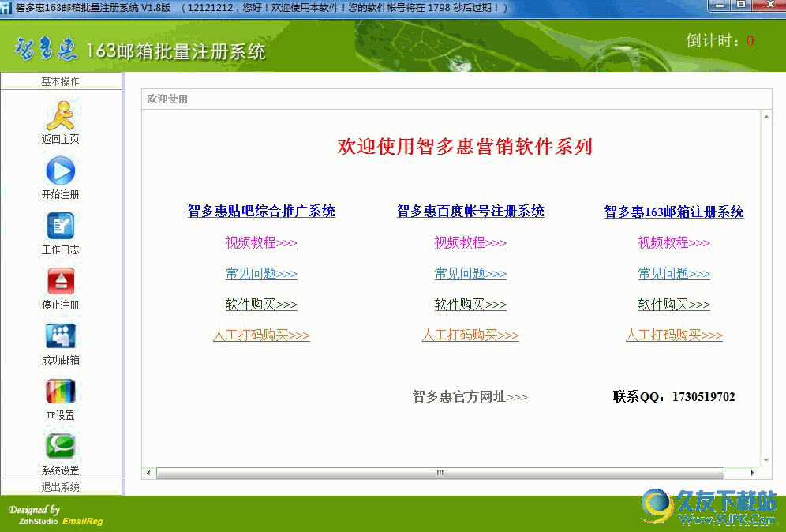Select the 基本操作 panel header
Viewport: 786px width, 532px height.
pos(61,81)
